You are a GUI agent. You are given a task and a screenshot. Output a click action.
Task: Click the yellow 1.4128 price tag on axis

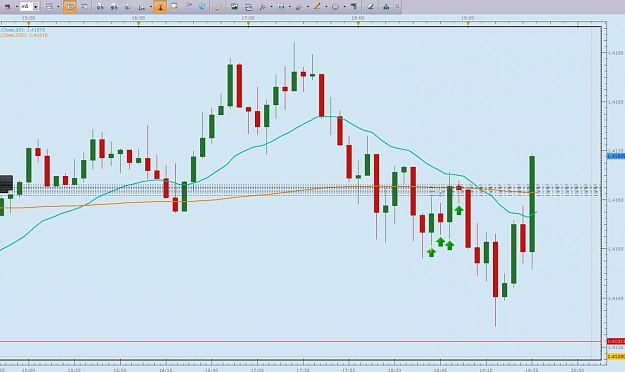coord(615,356)
